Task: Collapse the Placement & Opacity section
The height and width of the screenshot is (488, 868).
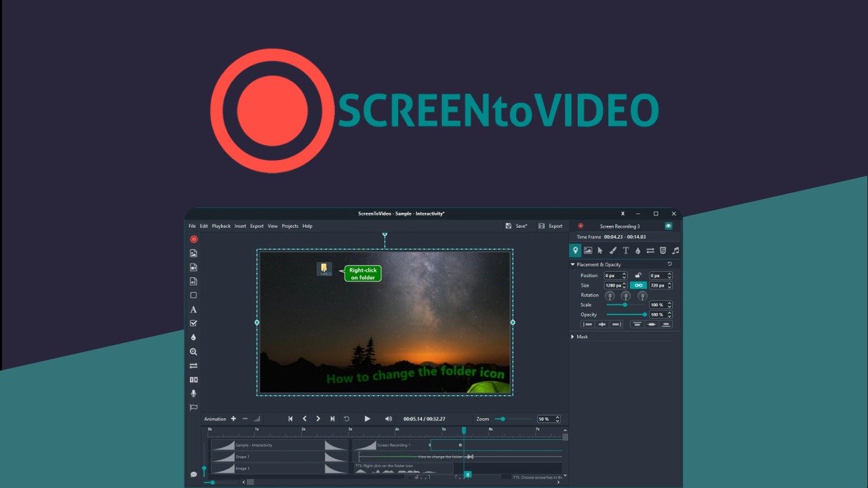Action: 572,264
